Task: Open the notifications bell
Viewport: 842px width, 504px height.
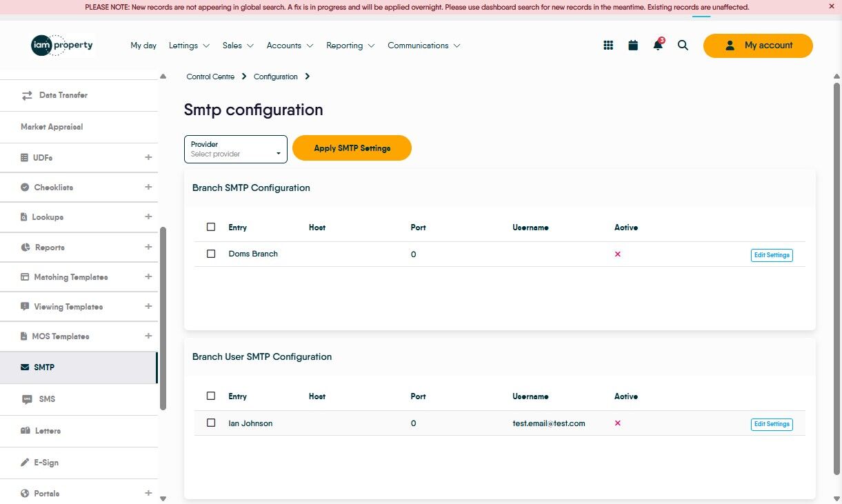Action: (658, 46)
